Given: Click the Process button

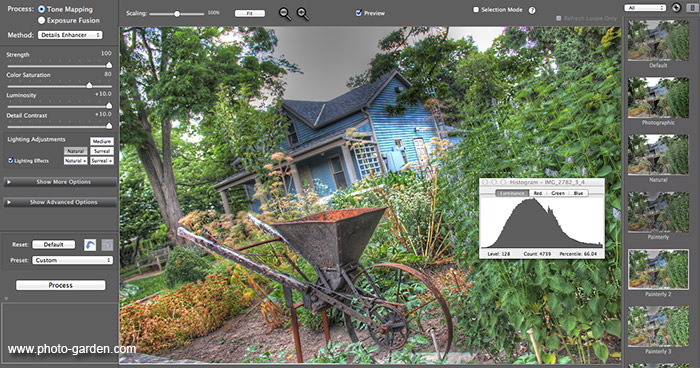Looking at the screenshot, I should pyautogui.click(x=61, y=285).
